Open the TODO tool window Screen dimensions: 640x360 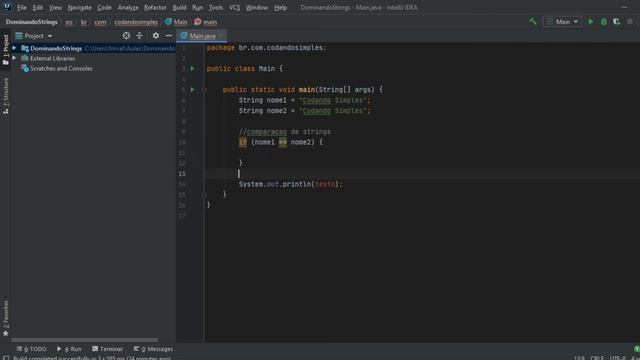pos(31,349)
